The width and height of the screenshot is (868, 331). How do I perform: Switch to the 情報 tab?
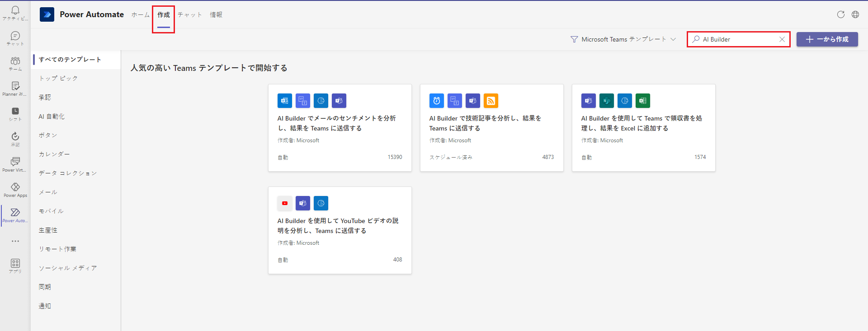coord(216,14)
